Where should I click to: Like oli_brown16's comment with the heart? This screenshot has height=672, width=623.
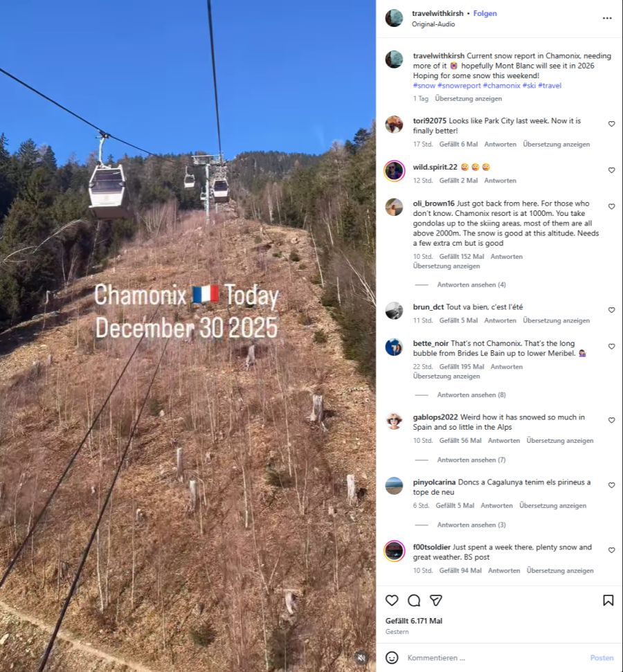click(x=611, y=206)
